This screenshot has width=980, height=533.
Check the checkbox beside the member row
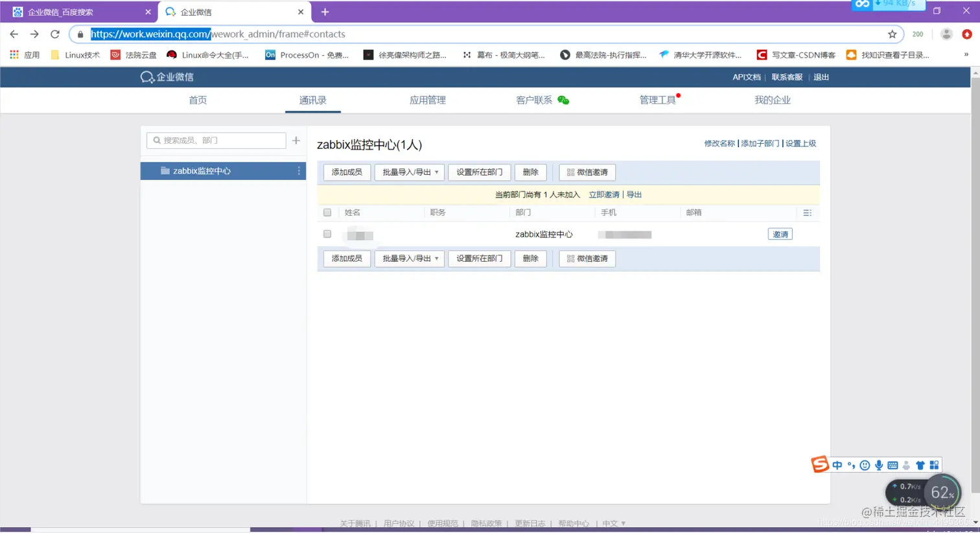pyautogui.click(x=327, y=234)
